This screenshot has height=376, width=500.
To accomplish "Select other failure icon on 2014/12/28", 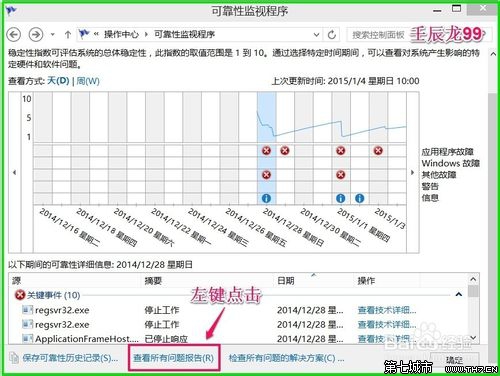I will [266, 175].
